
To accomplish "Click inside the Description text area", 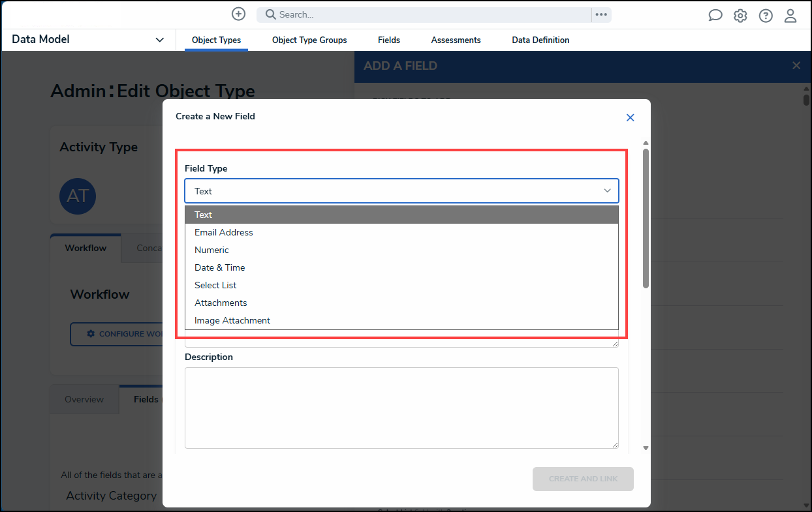I will tap(401, 408).
